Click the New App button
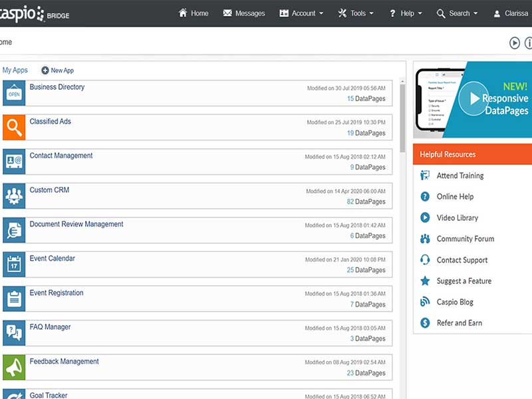Viewport: 532px width, 399px height. pyautogui.click(x=57, y=70)
